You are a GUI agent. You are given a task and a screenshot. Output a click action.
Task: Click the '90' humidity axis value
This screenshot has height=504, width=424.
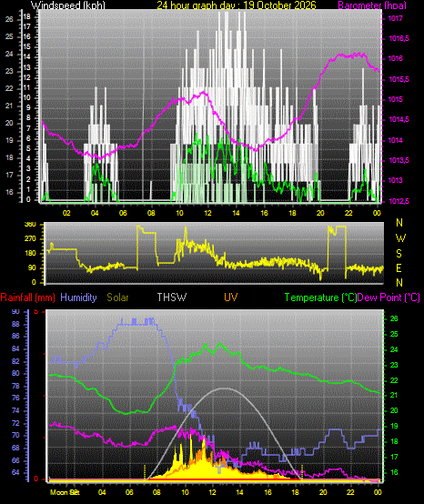[15, 312]
